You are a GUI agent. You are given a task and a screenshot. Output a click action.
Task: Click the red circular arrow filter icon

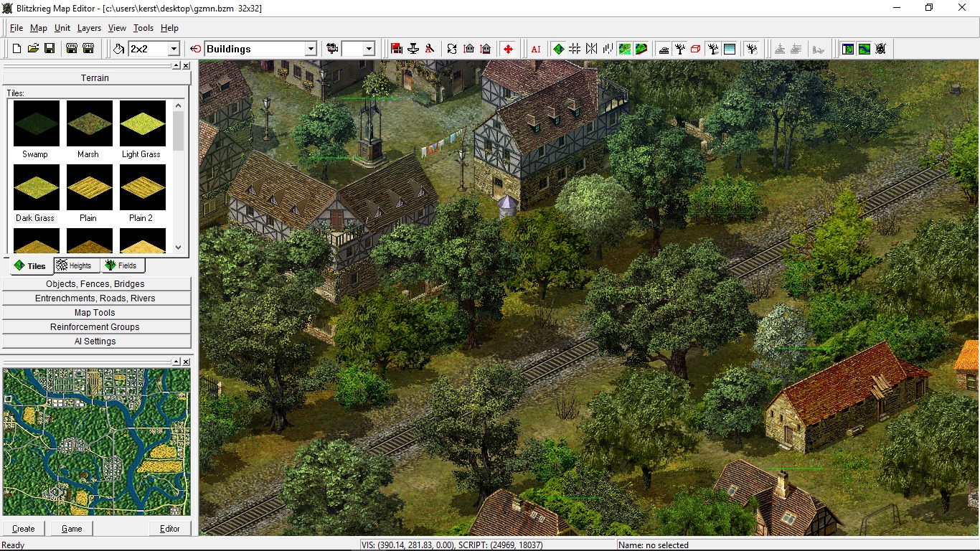pyautogui.click(x=196, y=49)
